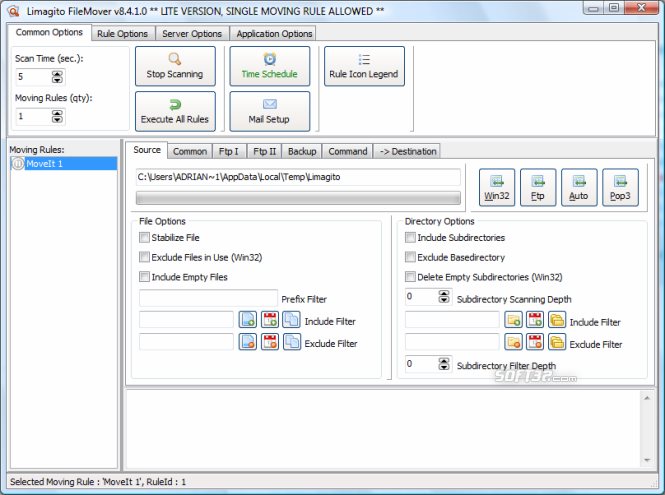This screenshot has width=665, height=495.
Task: Click file Include Filter copy icon
Action: point(292,319)
